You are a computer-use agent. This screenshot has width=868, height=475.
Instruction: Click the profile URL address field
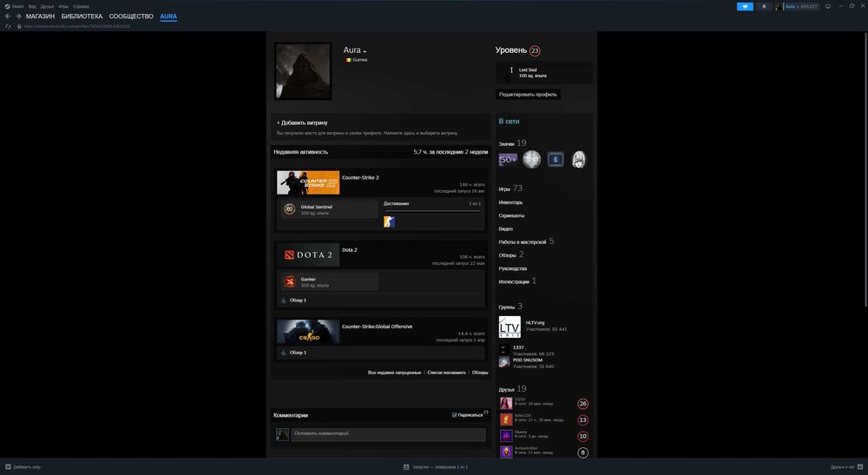[x=77, y=26]
